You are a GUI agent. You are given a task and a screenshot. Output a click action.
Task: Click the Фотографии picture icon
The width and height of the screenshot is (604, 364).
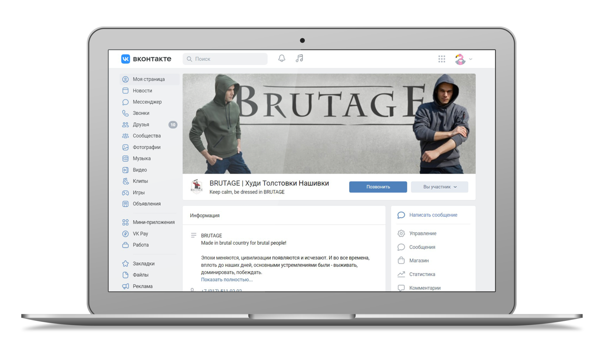pyautogui.click(x=125, y=147)
